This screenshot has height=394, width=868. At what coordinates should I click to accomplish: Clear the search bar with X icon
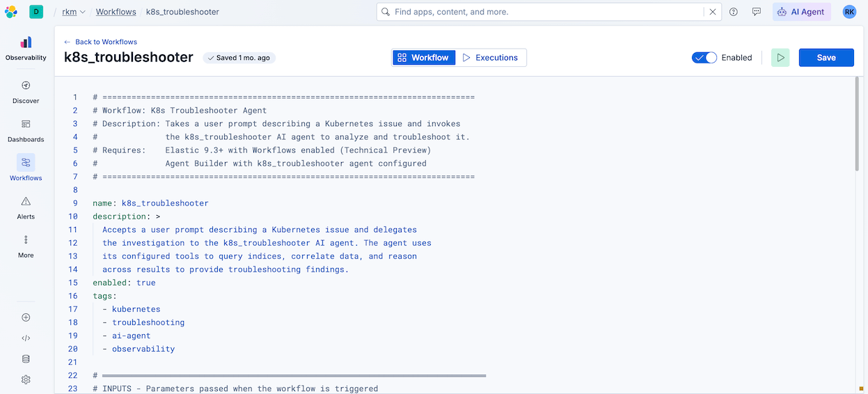coord(712,12)
